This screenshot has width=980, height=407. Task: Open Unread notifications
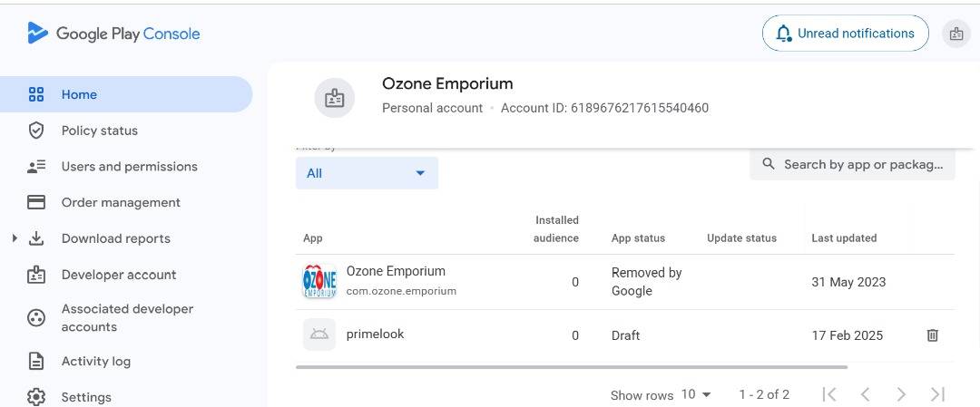pyautogui.click(x=846, y=33)
